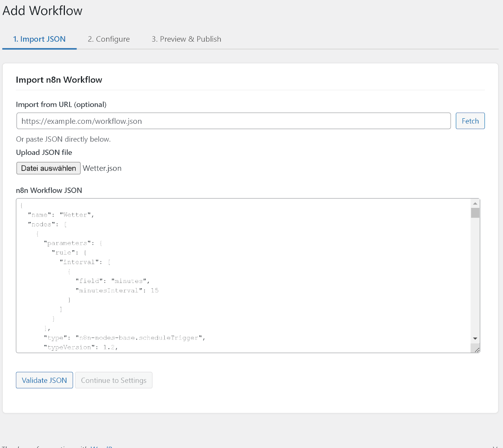Click the Continue to Settings button
The height and width of the screenshot is (448, 503).
pyautogui.click(x=114, y=380)
